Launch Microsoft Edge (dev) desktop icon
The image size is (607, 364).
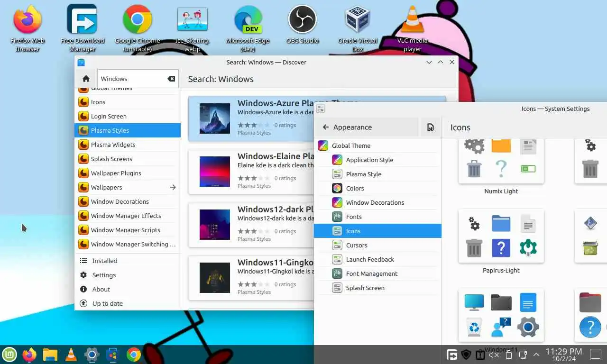(248, 28)
